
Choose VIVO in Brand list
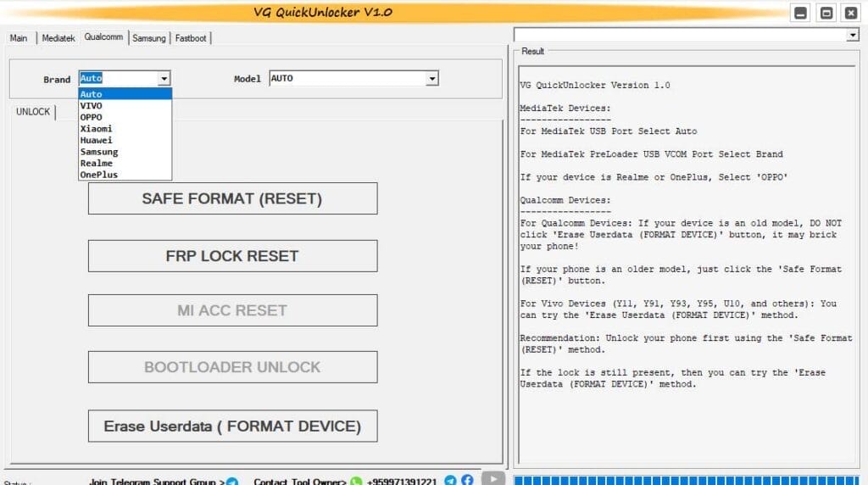click(125, 106)
